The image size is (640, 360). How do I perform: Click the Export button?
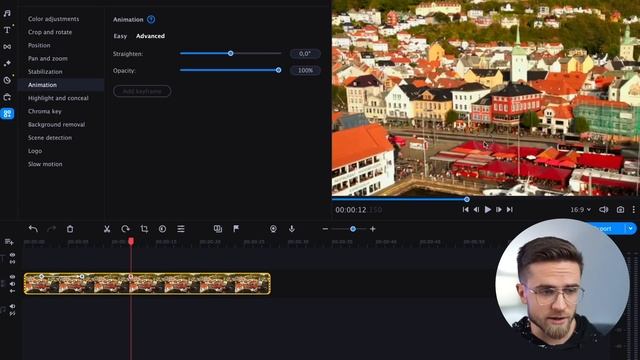tap(604, 229)
